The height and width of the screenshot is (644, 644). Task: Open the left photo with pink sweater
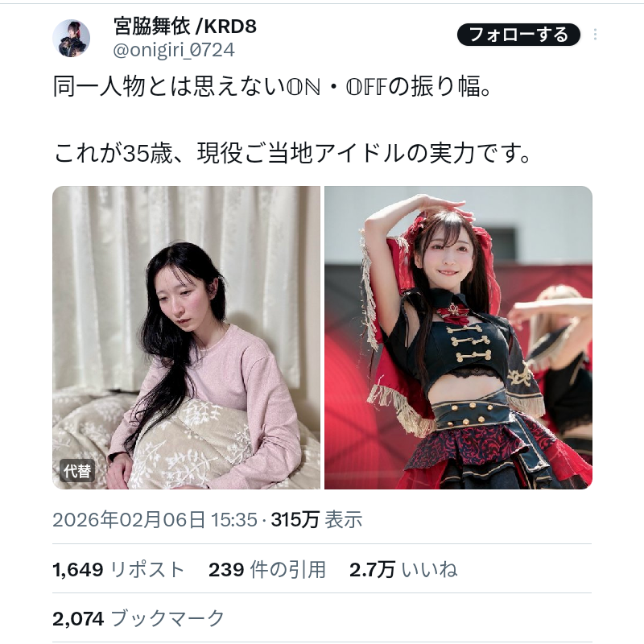click(x=186, y=337)
